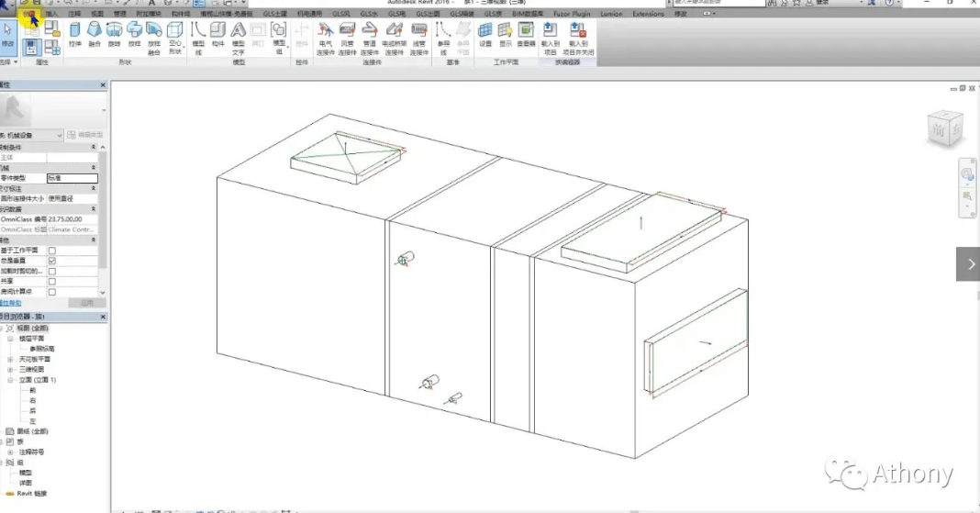Image resolution: width=980 pixels, height=513 pixels.
Task: Toggle the Room Calculation Point (房间计算点) checkbox
Action: (52, 292)
